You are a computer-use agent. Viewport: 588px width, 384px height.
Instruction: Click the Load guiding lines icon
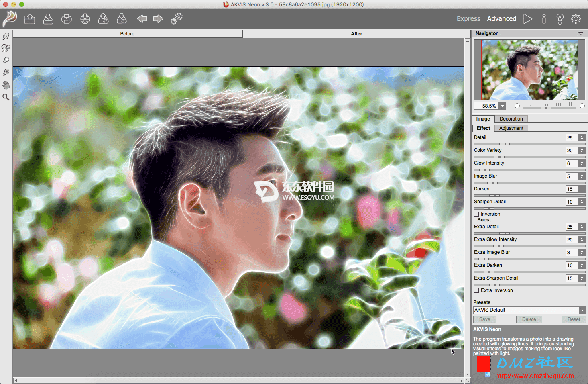104,19
